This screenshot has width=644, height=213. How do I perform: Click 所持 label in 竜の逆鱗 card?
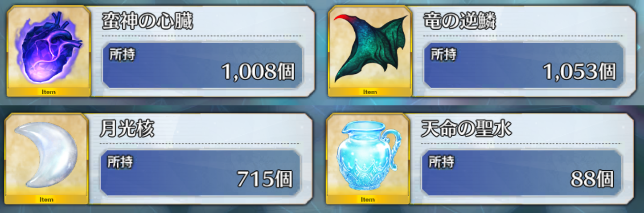tap(443, 54)
